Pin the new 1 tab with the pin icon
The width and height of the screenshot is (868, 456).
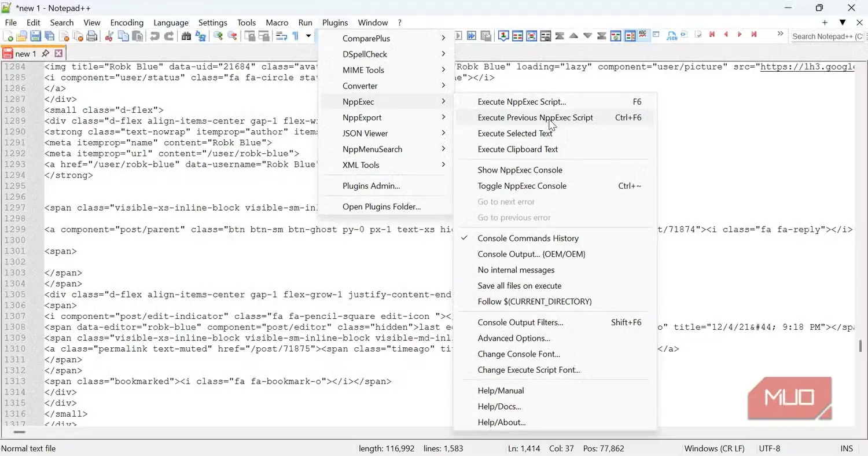tap(45, 53)
